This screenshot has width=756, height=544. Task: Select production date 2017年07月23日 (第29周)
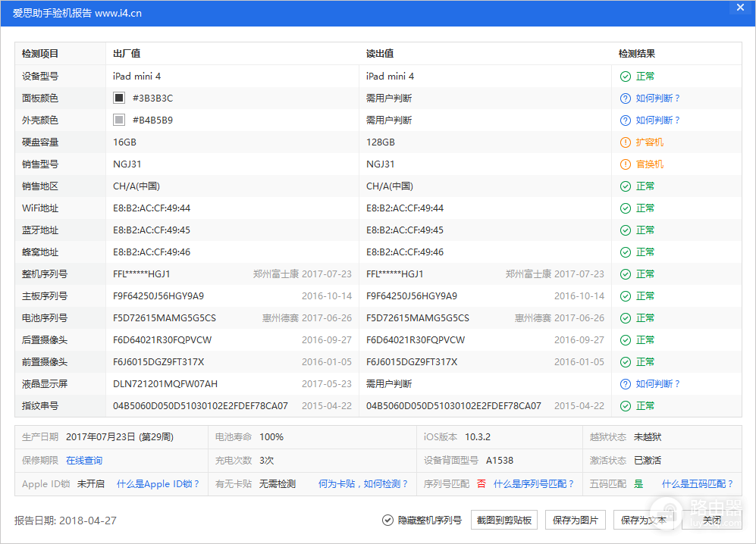tap(120, 437)
